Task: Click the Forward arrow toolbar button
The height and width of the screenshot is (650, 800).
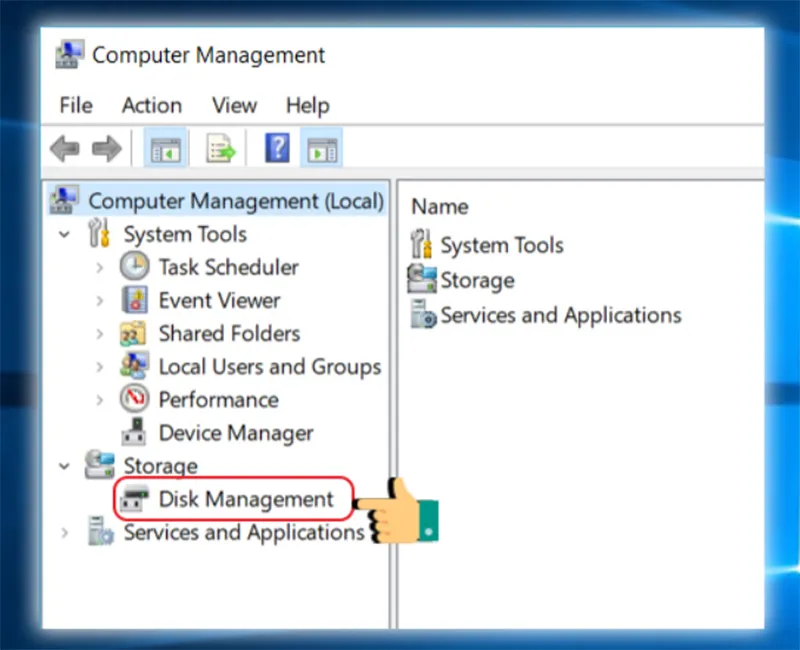Action: point(107,148)
